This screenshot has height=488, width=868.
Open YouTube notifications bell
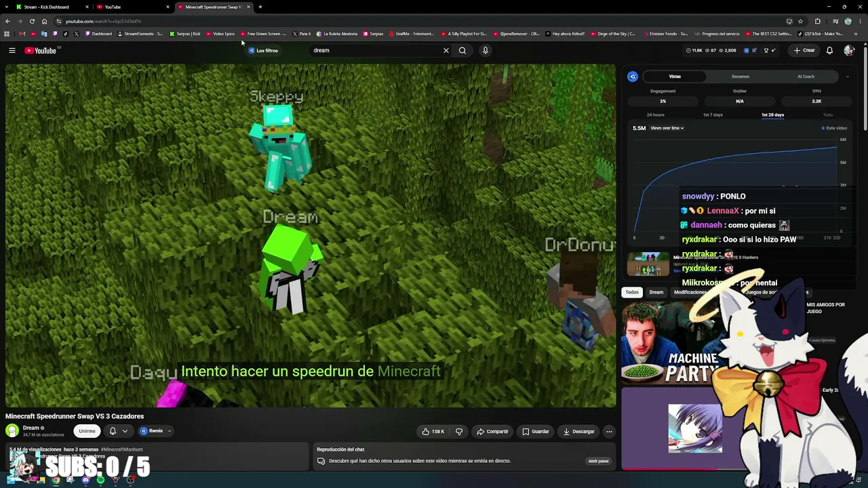(829, 50)
